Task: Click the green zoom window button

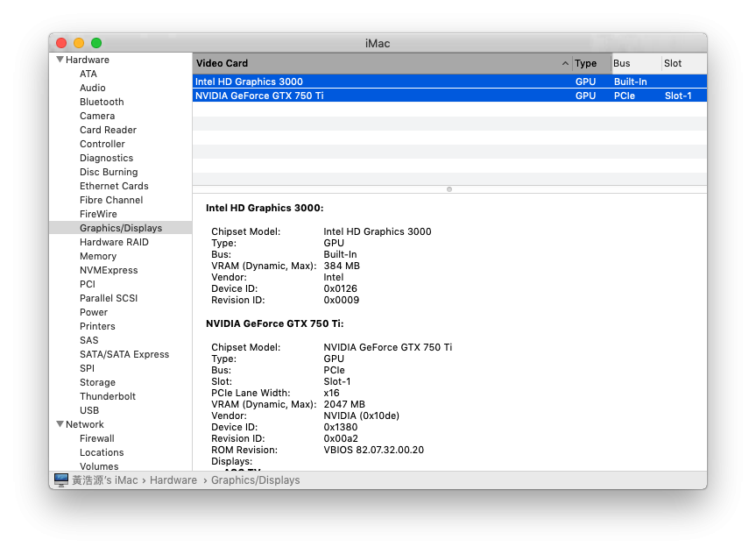Action: (96, 43)
